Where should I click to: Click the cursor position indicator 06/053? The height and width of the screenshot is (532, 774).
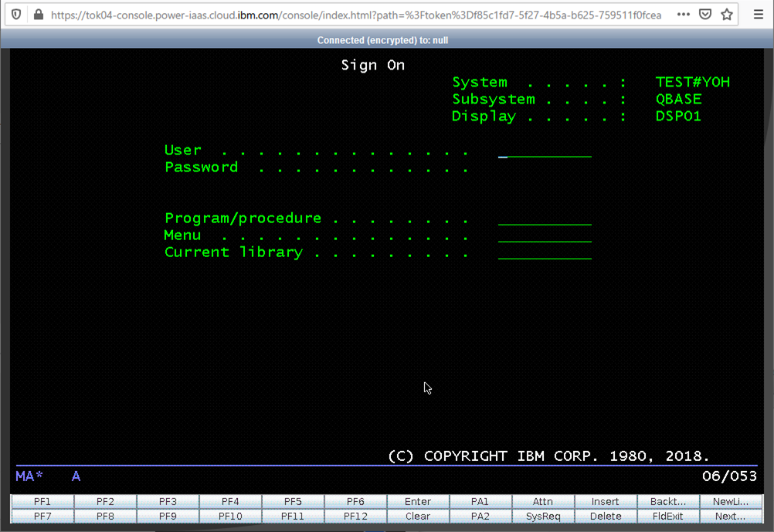coord(729,476)
